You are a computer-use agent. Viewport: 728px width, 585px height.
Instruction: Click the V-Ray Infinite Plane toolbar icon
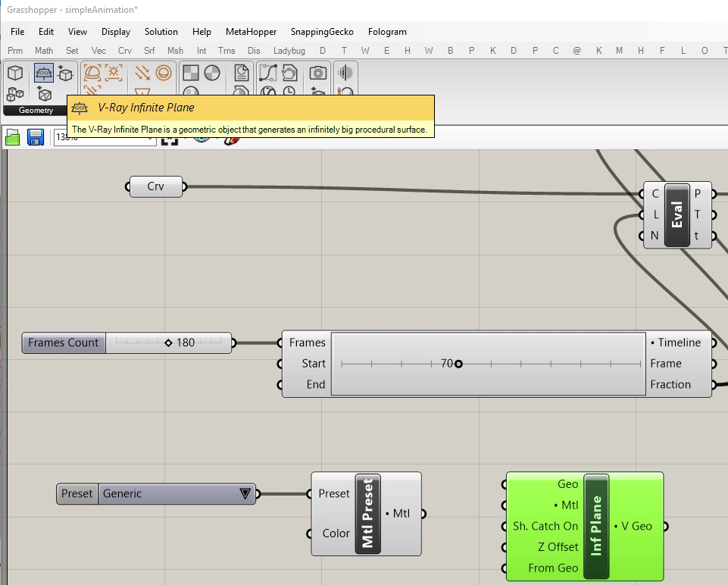[x=43, y=74]
